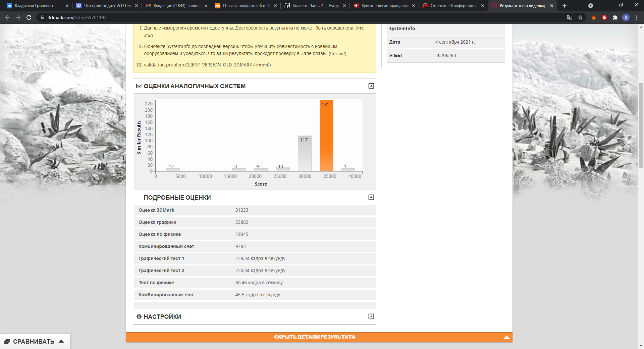644x349 pixels.
Task: Select the Оценка 3DMark value 31233
Action: [242, 210]
